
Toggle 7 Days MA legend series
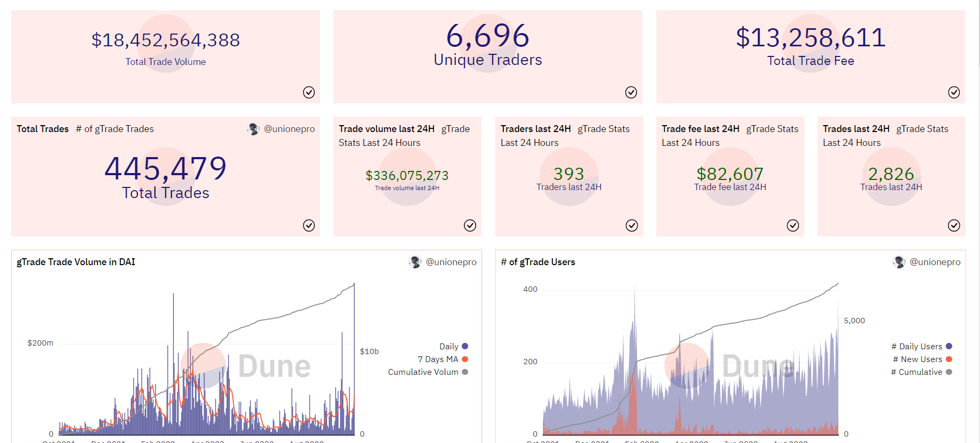pyautogui.click(x=443, y=359)
